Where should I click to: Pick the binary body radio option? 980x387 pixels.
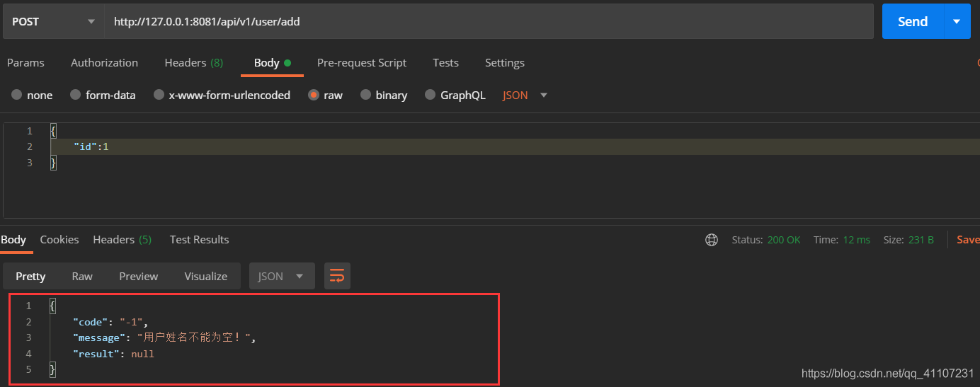(365, 96)
